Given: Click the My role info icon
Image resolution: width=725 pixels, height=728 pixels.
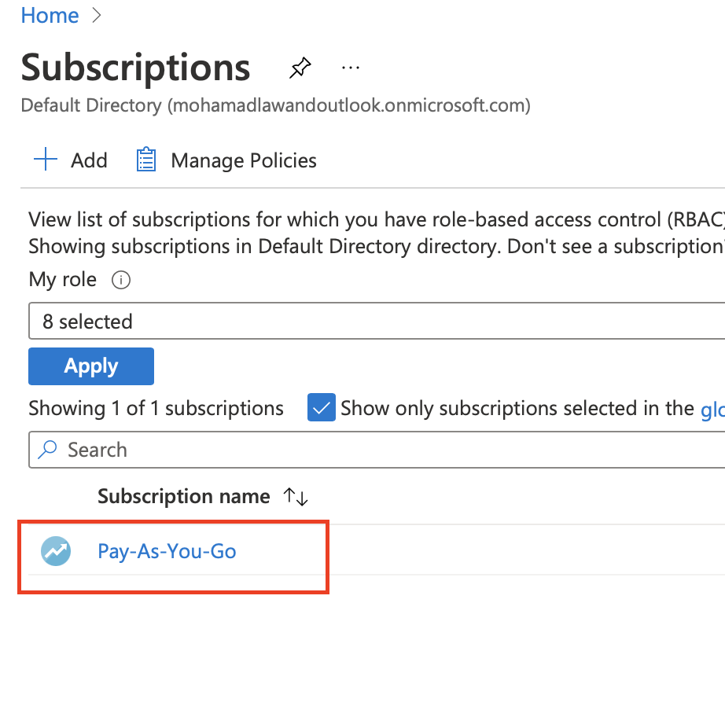Looking at the screenshot, I should tap(120, 280).
